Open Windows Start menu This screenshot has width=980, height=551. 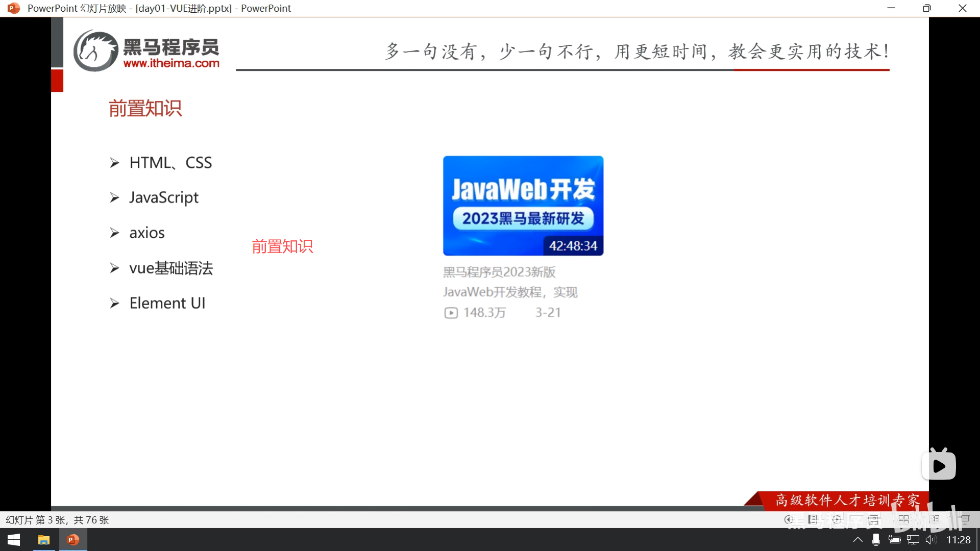14,540
